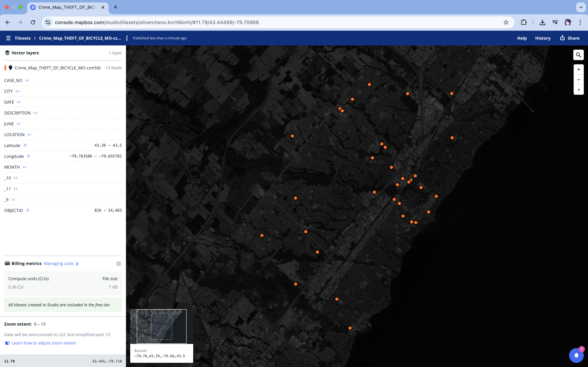Click the billing metrics info icon
The height and width of the screenshot is (367, 588).
(x=119, y=264)
